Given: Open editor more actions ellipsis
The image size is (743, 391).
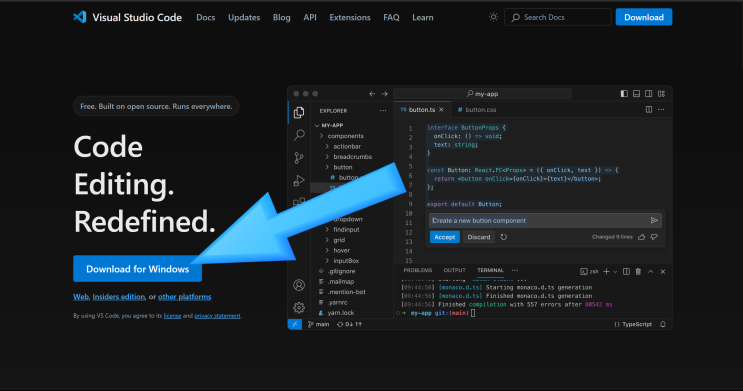Looking at the screenshot, I should (661, 109).
